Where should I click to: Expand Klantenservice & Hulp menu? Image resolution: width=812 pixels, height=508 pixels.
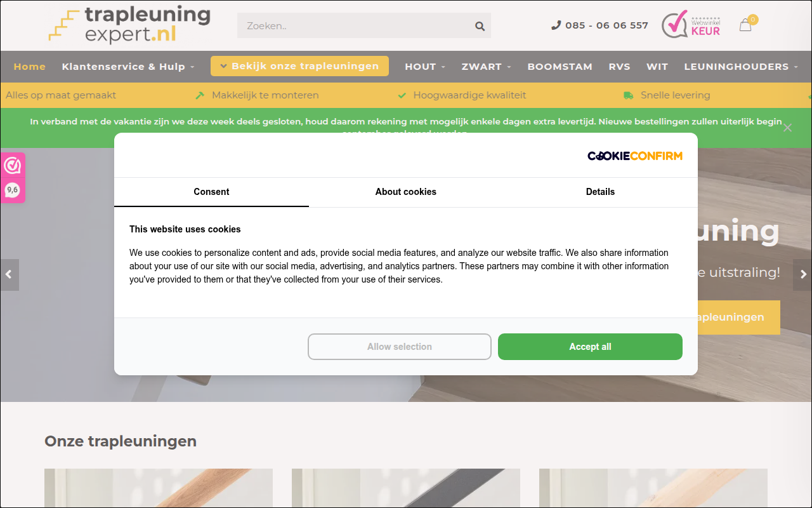pyautogui.click(x=128, y=66)
